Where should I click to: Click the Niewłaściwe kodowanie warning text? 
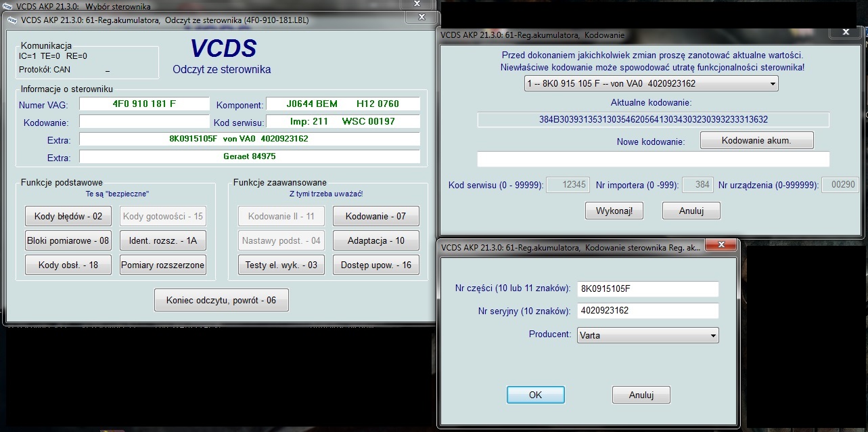click(653, 68)
